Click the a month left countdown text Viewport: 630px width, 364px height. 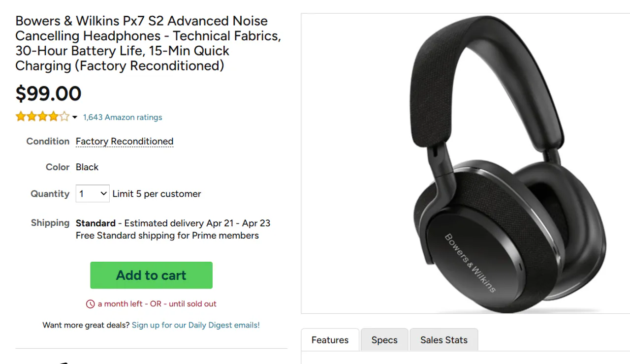coord(118,303)
